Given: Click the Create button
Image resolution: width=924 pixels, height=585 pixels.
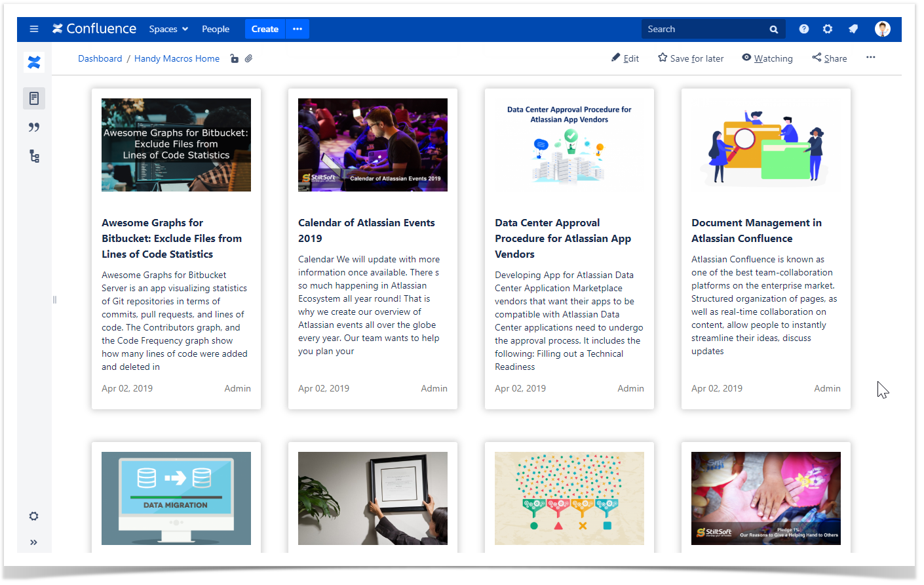Looking at the screenshot, I should point(265,29).
